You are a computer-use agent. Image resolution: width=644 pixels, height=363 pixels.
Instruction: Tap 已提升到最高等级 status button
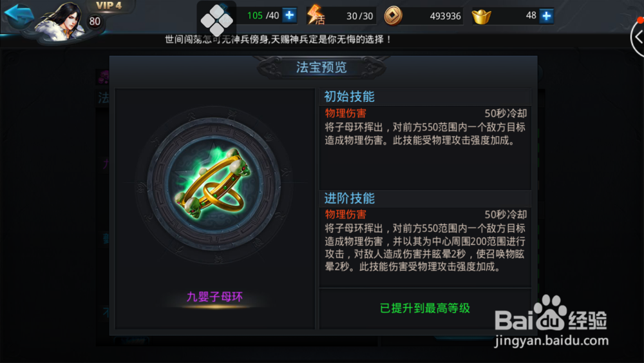[x=424, y=308]
